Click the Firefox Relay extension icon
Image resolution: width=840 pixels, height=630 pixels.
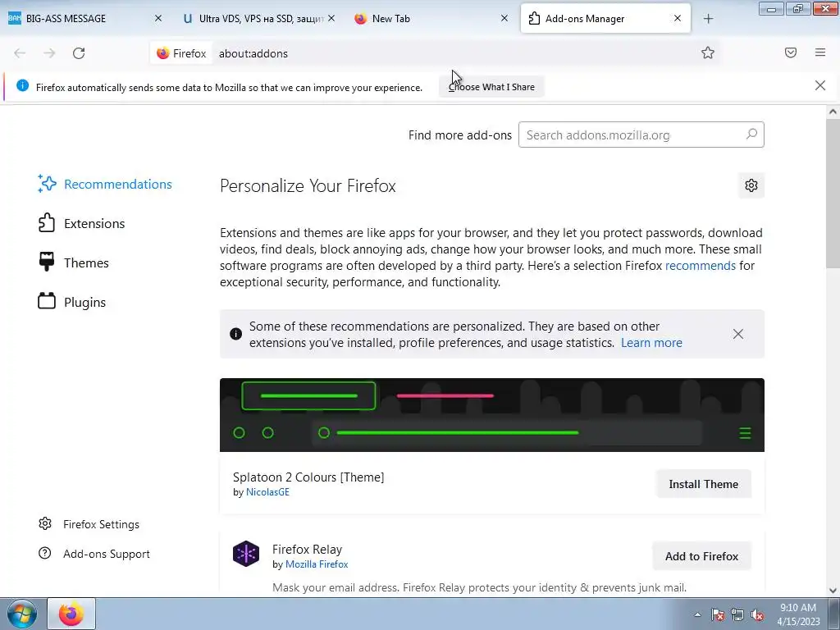246,554
